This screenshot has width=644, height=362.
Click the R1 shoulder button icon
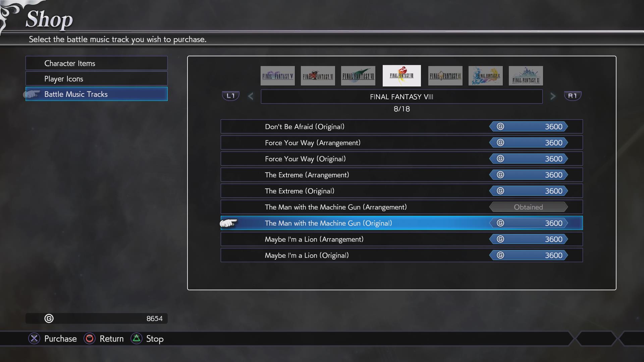pos(573,96)
